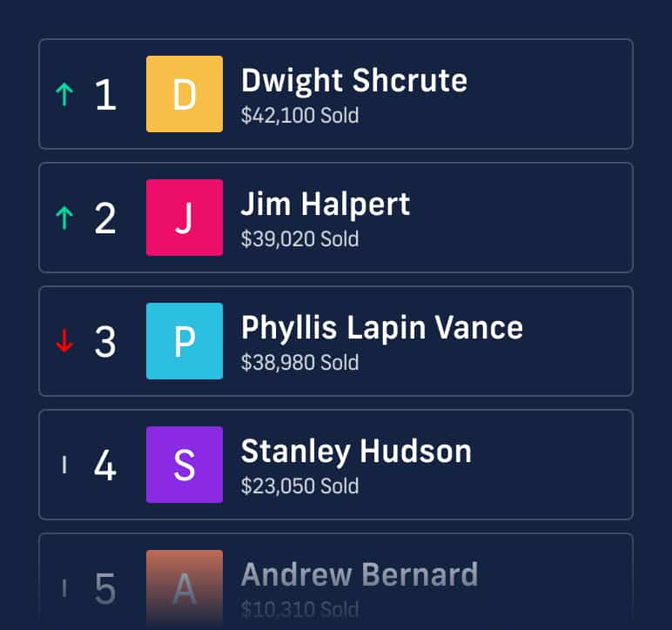Click the $23,050 Sold amount

click(299, 486)
